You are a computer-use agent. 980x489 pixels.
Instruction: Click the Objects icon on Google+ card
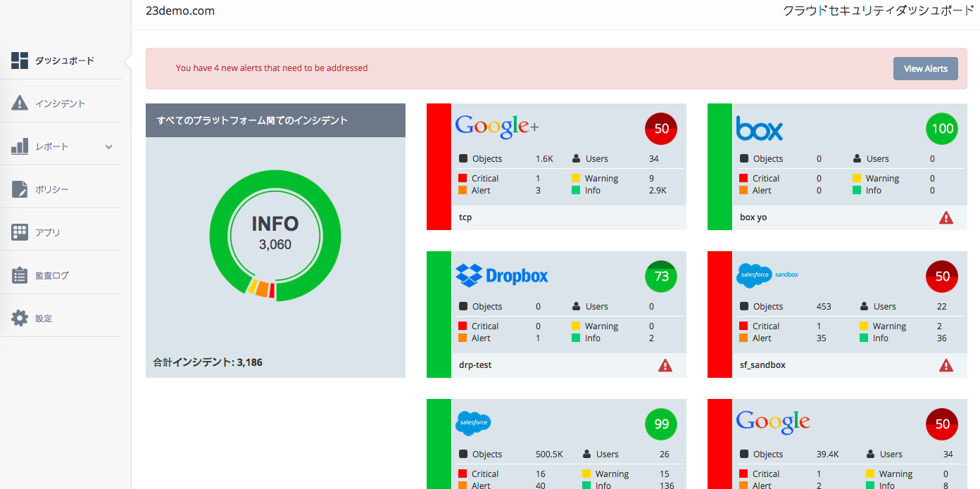(463, 159)
